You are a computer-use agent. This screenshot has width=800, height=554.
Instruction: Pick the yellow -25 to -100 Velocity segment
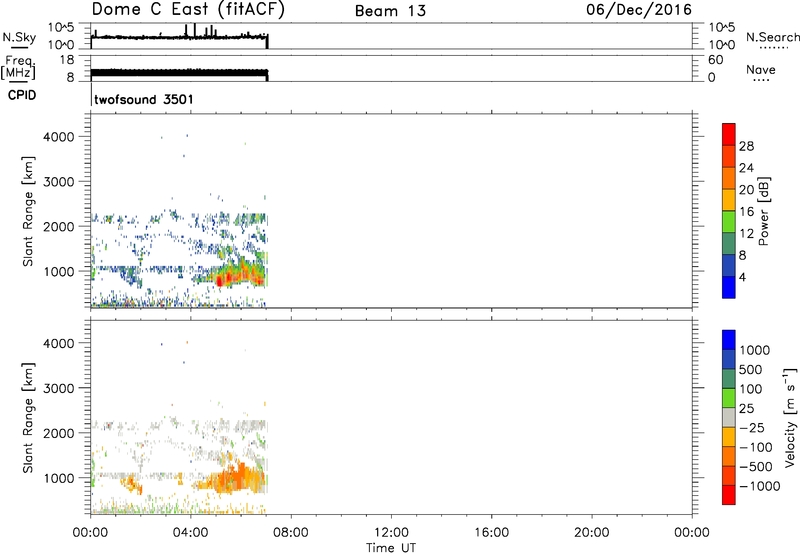click(729, 437)
